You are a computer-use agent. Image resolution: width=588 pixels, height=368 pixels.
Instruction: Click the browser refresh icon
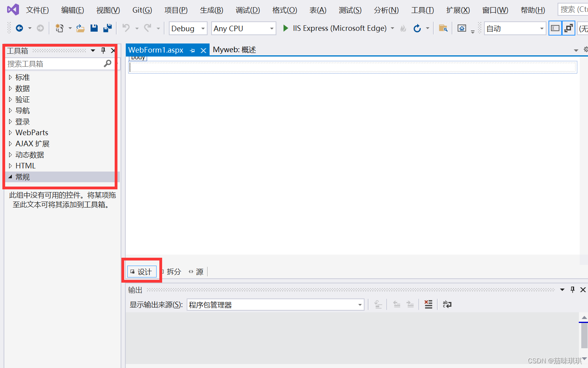pos(417,28)
